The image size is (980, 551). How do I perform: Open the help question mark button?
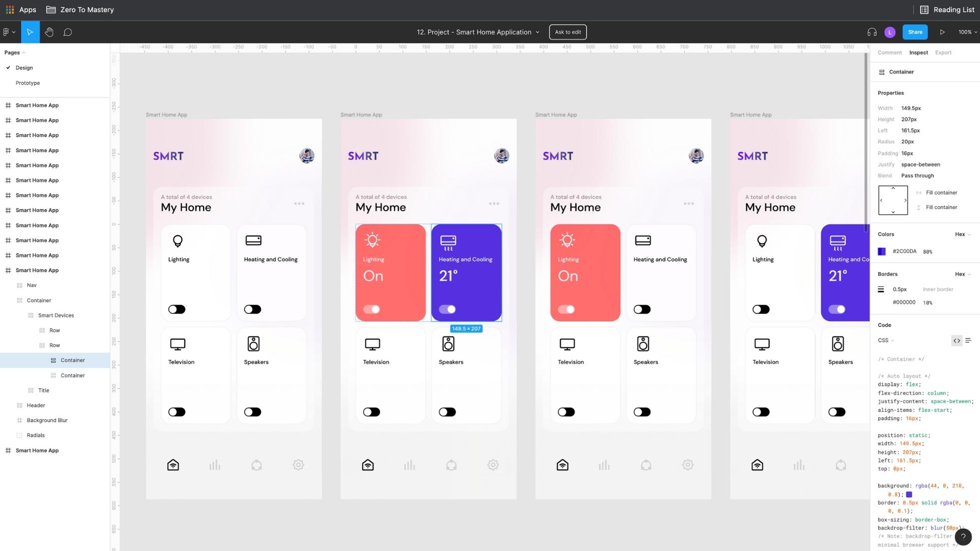coord(963,537)
